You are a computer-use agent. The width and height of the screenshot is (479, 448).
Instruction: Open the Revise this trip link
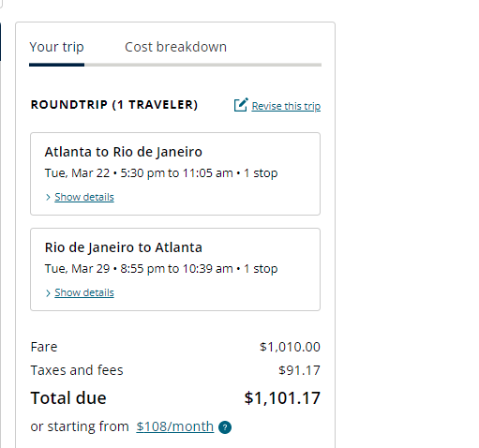click(286, 106)
